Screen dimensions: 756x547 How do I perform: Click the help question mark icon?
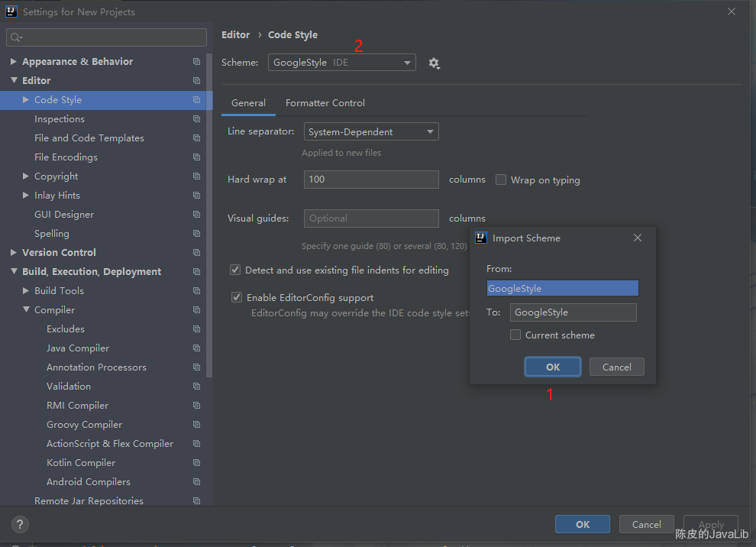pyautogui.click(x=19, y=524)
